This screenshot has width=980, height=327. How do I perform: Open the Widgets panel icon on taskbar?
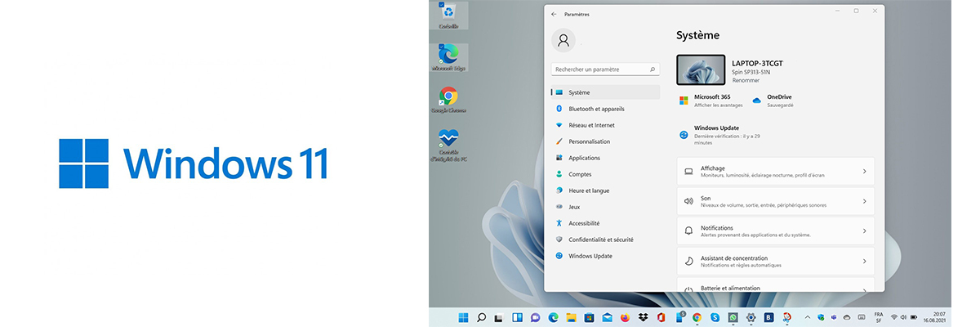pyautogui.click(x=517, y=317)
